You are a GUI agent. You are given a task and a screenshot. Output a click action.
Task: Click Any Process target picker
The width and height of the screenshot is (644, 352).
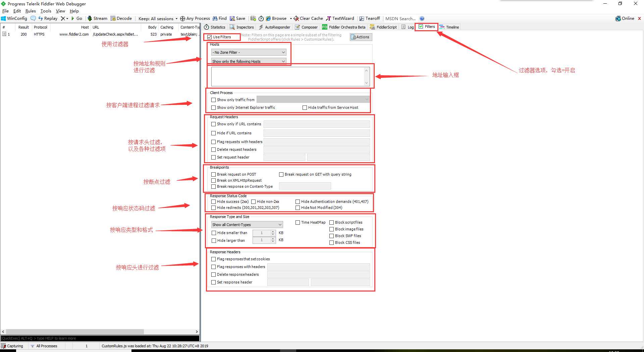pos(195,18)
